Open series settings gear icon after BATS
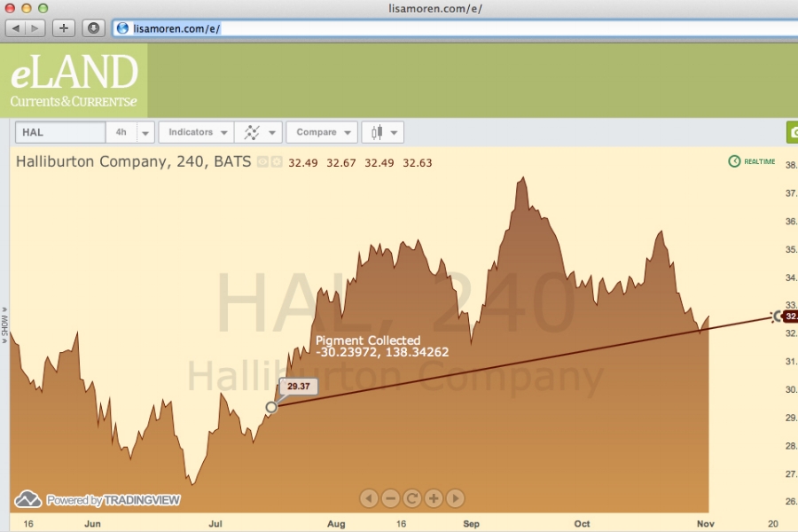 (277, 162)
